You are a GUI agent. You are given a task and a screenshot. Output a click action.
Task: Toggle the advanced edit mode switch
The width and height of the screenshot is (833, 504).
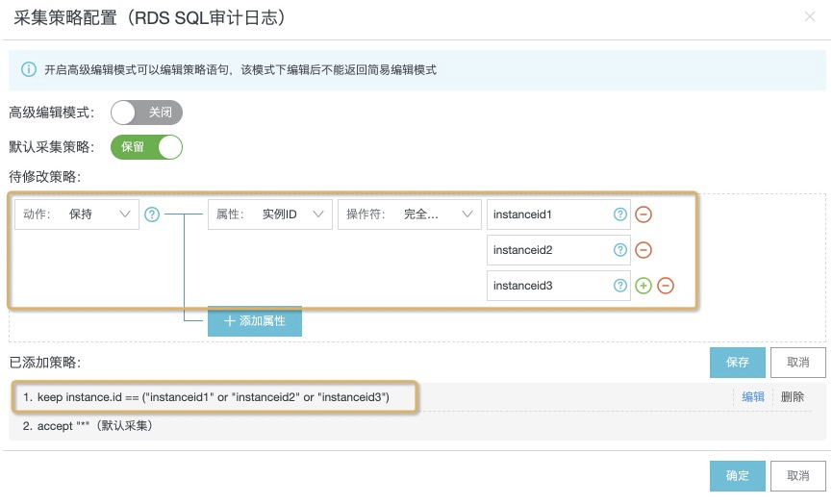[x=146, y=113]
